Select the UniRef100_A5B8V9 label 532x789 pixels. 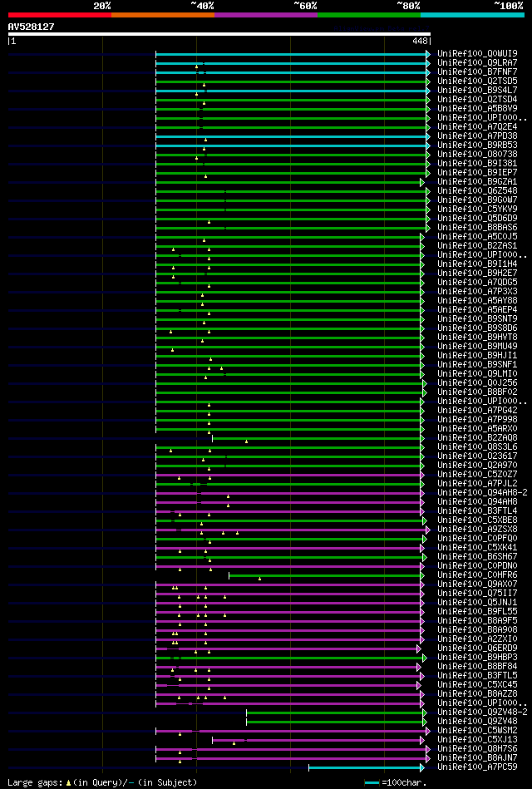[478, 108]
